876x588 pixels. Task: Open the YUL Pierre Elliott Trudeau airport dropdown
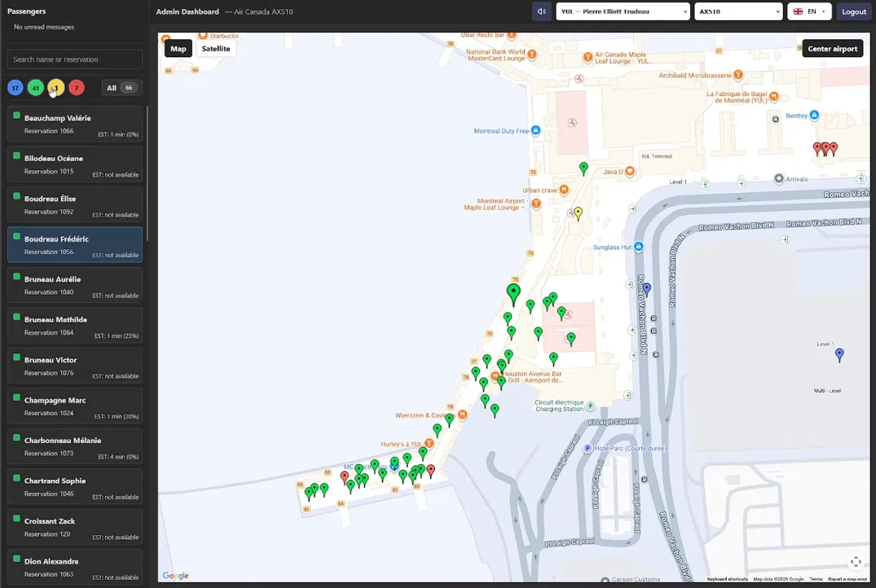[623, 11]
